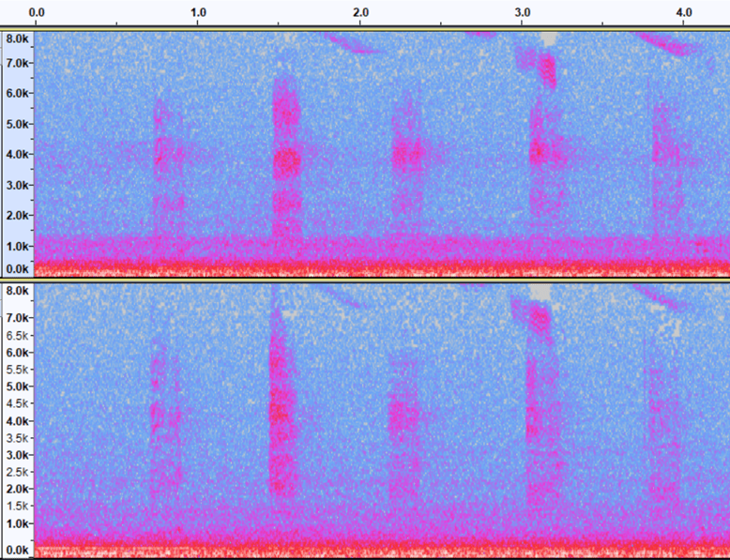
Task: Click the bright 4 kHz burst near 1.5s, top channel
Action: click(286, 160)
